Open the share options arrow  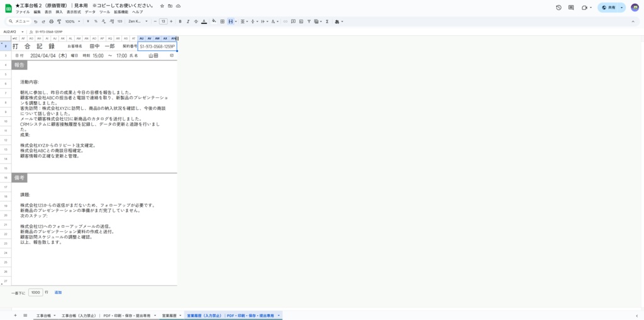point(622,8)
